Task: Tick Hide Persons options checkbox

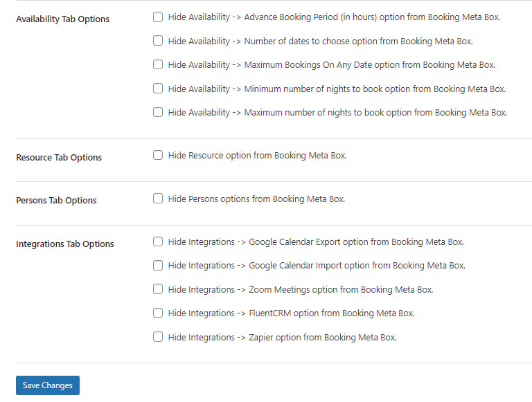Action: point(158,199)
